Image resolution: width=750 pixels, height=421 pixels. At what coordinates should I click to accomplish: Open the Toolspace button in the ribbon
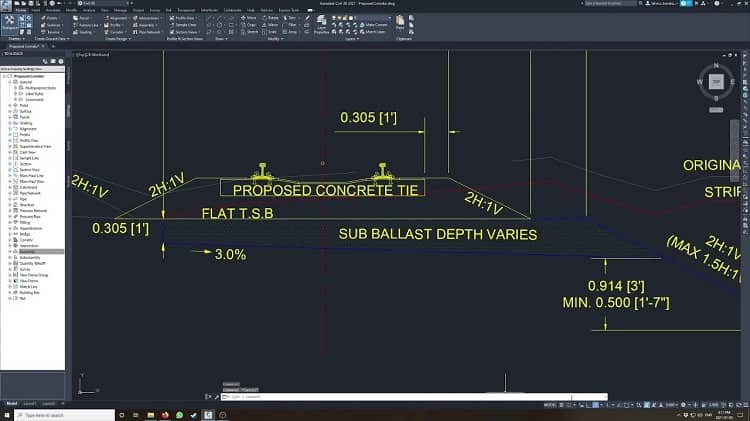coord(10,24)
